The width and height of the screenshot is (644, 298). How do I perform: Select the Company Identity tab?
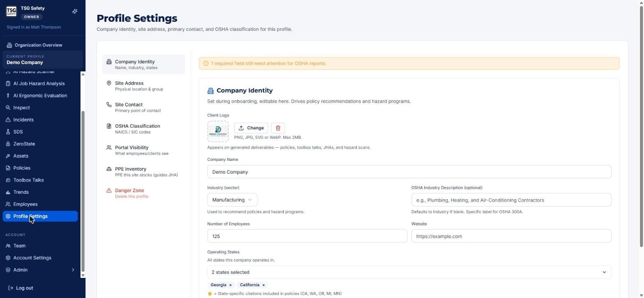point(144,64)
